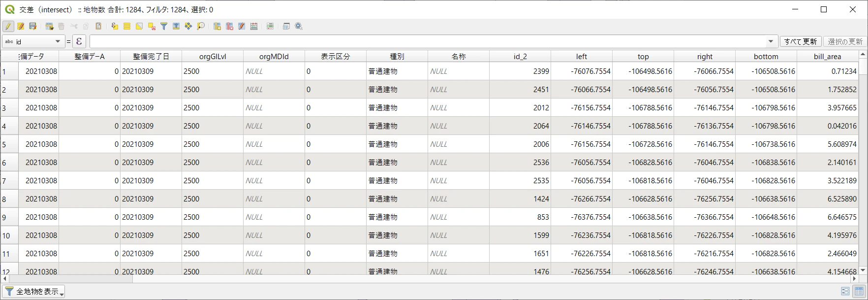Click the right column header

tap(705, 56)
